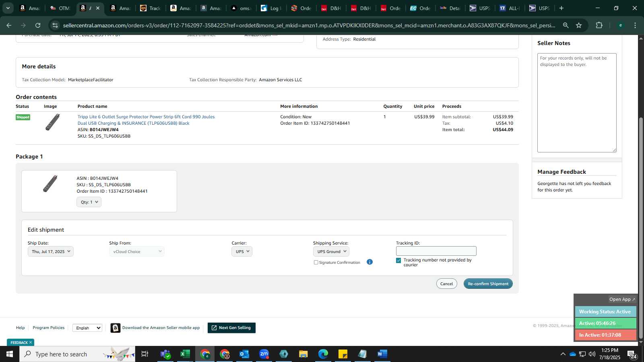Image resolution: width=644 pixels, height=362 pixels.
Task: Click the Tracking ID input field
Action: coord(436,251)
